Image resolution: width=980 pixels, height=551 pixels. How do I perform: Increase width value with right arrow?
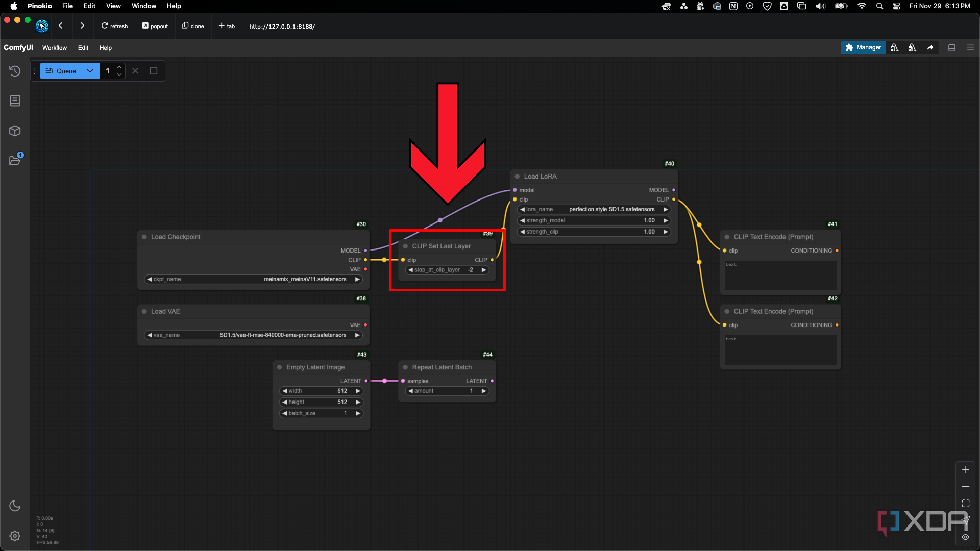(x=358, y=391)
